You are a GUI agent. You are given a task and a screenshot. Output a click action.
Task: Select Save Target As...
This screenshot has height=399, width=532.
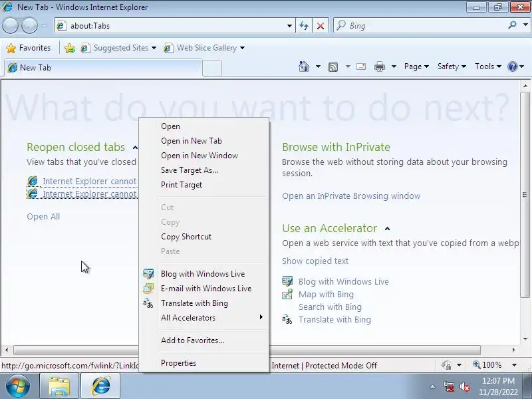coord(213,170)
